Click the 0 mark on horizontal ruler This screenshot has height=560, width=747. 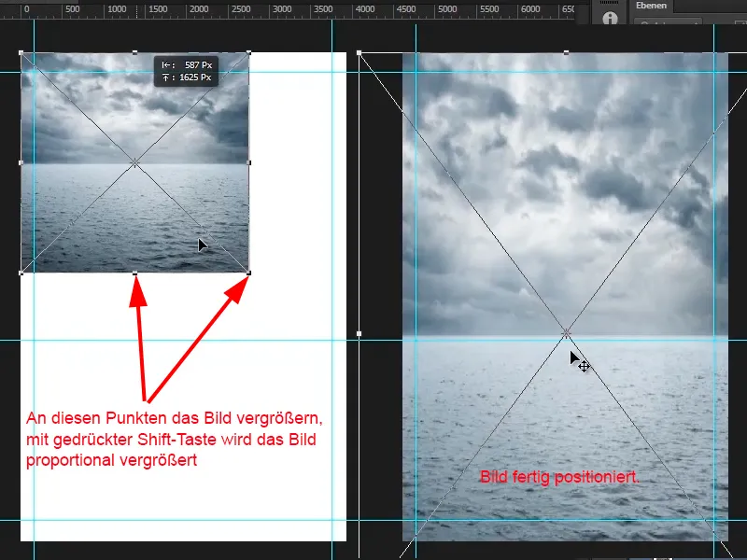tap(27, 9)
